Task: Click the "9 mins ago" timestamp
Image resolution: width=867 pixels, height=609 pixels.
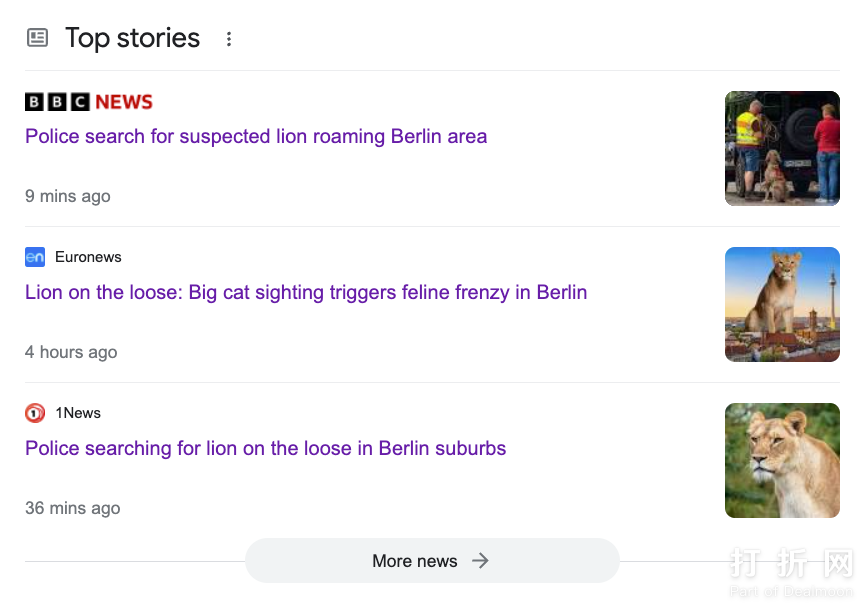Action: [x=68, y=196]
